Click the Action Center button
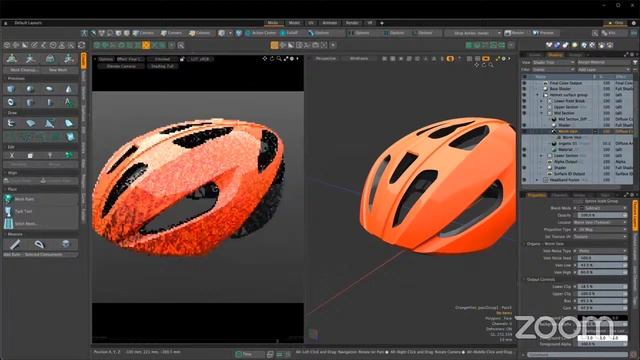Viewport: 640px width, 360px height. (261, 33)
